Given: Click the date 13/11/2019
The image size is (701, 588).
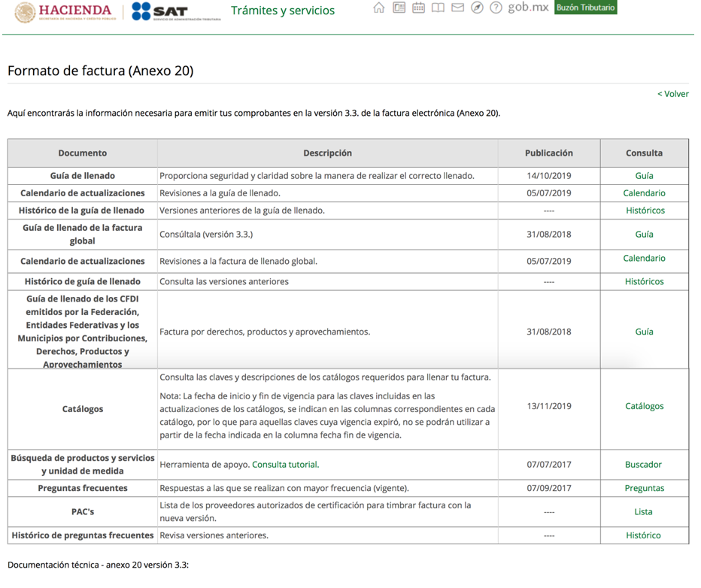Looking at the screenshot, I should [x=549, y=406].
